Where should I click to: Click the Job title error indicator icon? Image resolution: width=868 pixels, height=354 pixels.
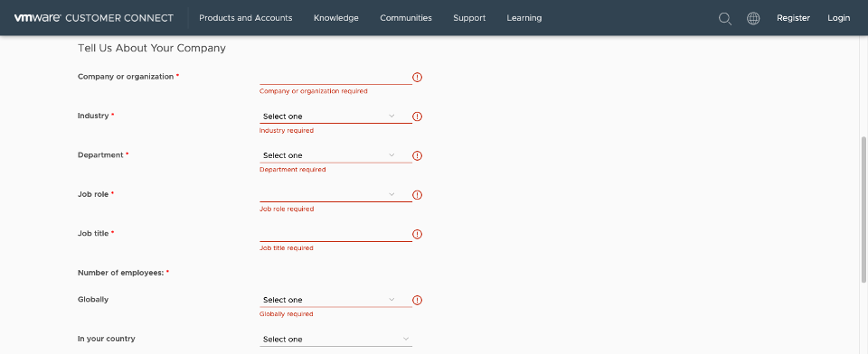[418, 235]
